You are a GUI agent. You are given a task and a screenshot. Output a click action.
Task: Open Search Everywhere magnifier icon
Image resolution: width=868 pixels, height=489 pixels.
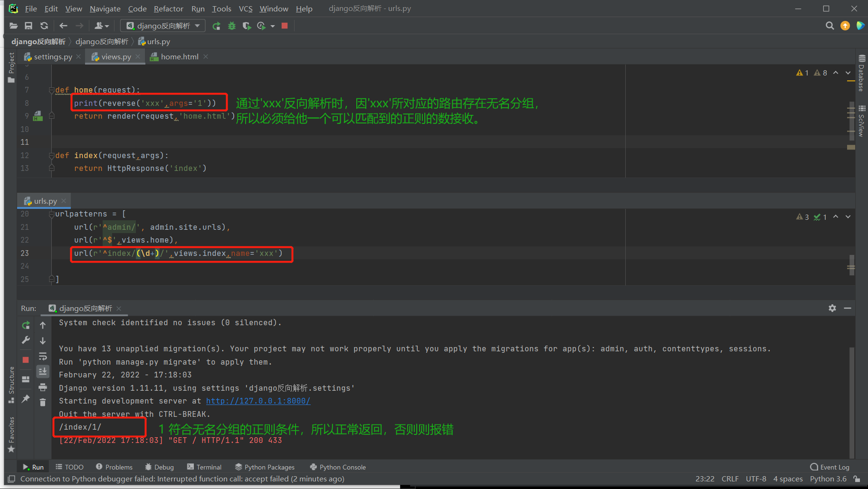pyautogui.click(x=830, y=26)
